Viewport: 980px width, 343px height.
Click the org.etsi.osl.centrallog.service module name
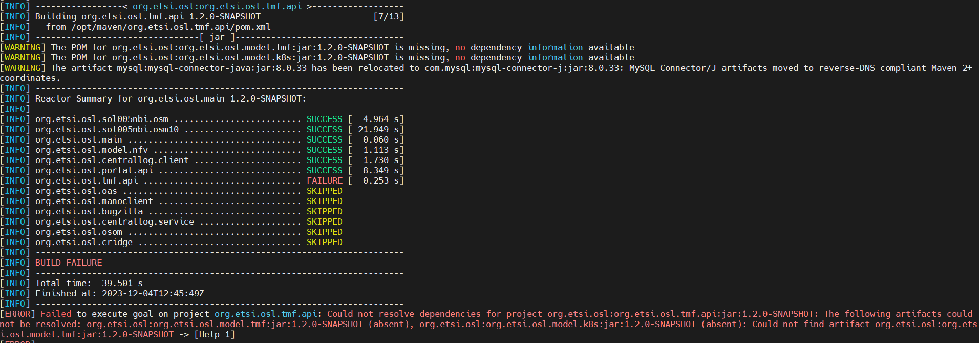114,221
